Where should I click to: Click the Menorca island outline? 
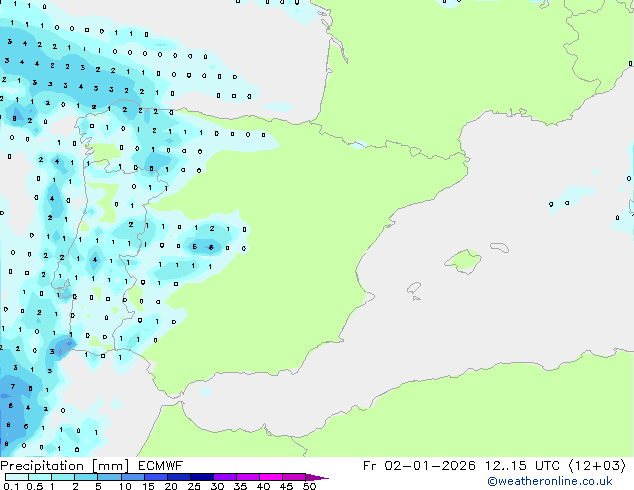(x=499, y=247)
